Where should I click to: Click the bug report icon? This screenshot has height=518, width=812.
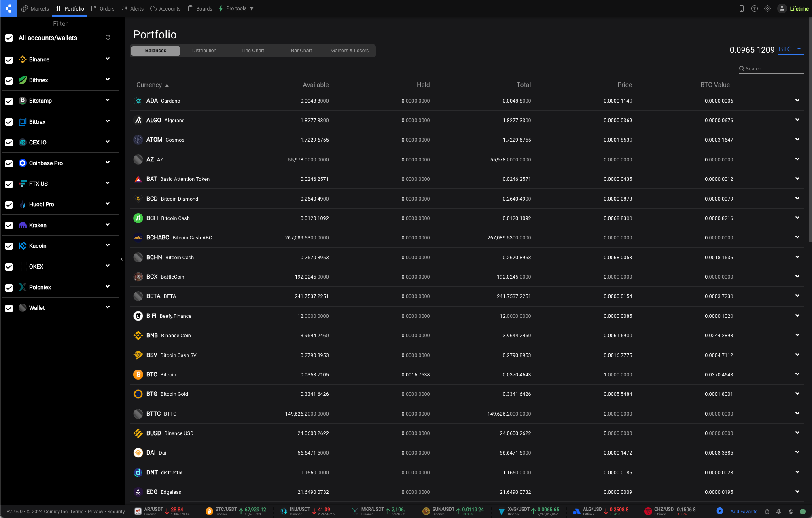pyautogui.click(x=767, y=511)
